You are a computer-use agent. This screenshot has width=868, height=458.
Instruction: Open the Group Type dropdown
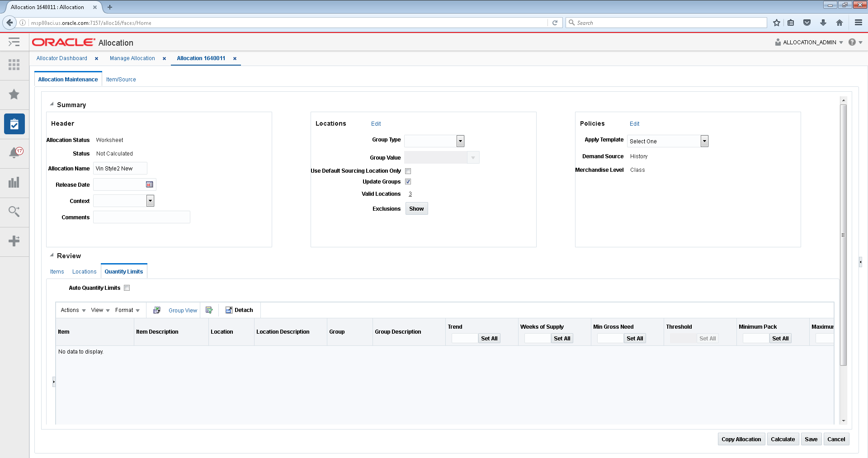coord(460,141)
